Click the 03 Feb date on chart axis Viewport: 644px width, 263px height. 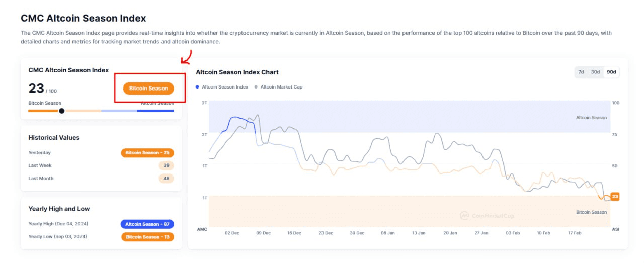(x=513, y=233)
